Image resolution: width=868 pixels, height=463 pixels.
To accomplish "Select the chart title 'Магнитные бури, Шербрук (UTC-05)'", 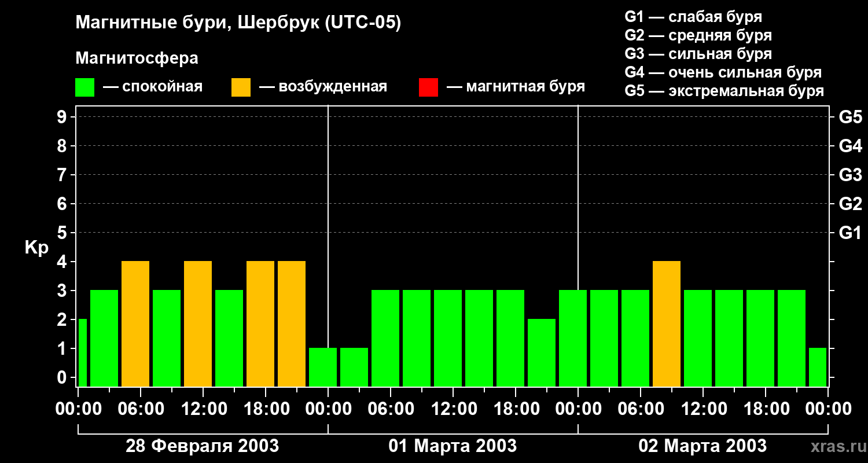I will 238,23.
